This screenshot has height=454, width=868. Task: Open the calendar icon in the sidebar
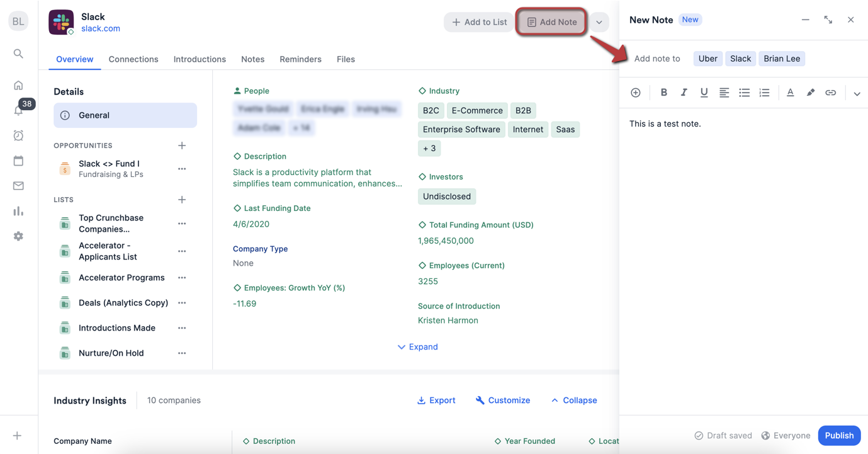pos(18,161)
